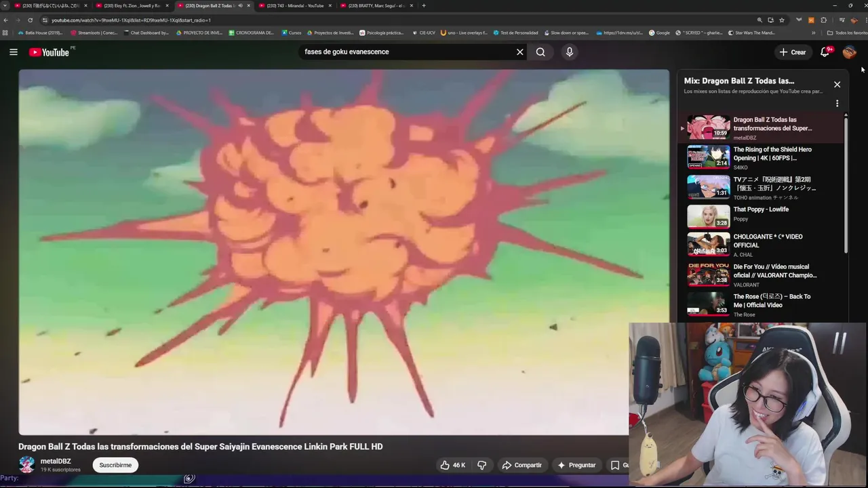Image resolution: width=868 pixels, height=488 pixels.
Task: Switch to the first Japanese-titled tab
Action: point(51,5)
